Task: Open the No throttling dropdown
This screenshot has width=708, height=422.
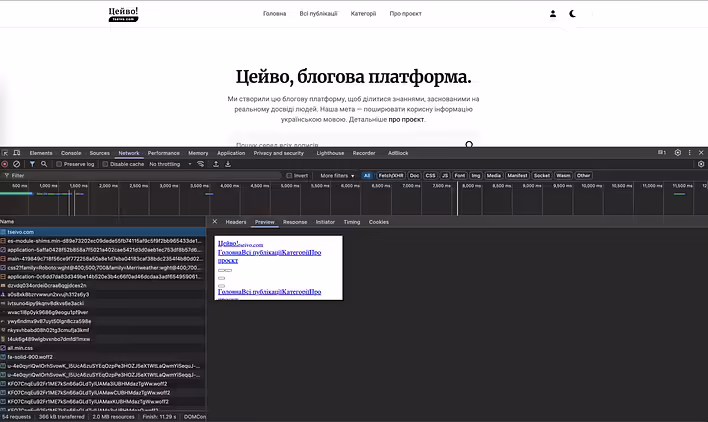Action: point(168,164)
